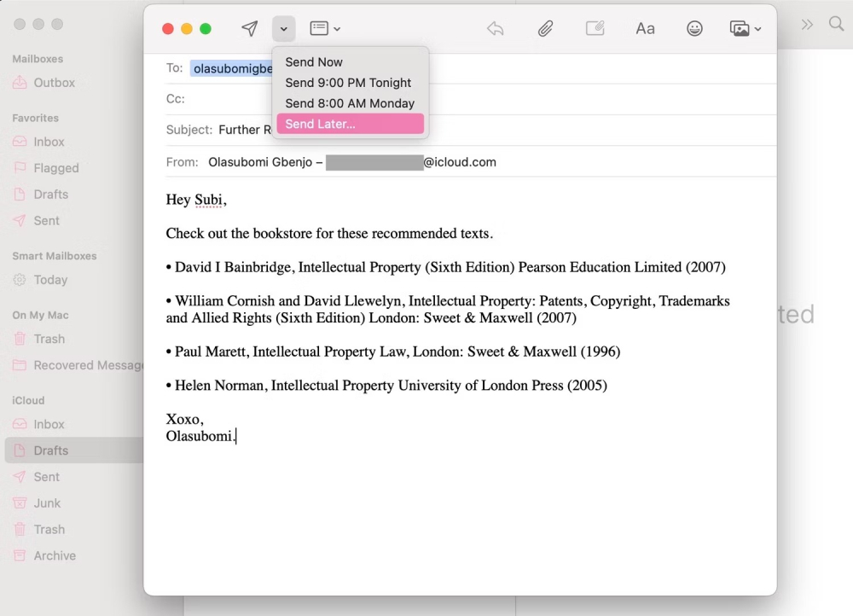Screen dimensions: 853x616
Task: Open the attachment paperclip icon
Action: [x=545, y=28]
